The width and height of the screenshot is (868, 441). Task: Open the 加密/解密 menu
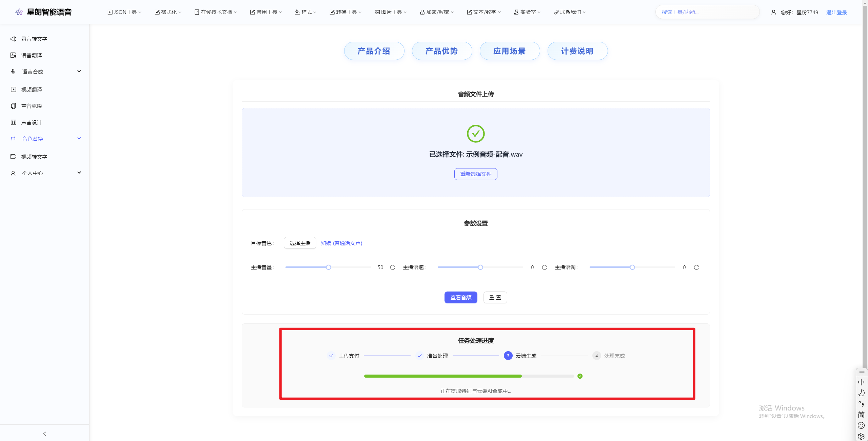point(437,12)
